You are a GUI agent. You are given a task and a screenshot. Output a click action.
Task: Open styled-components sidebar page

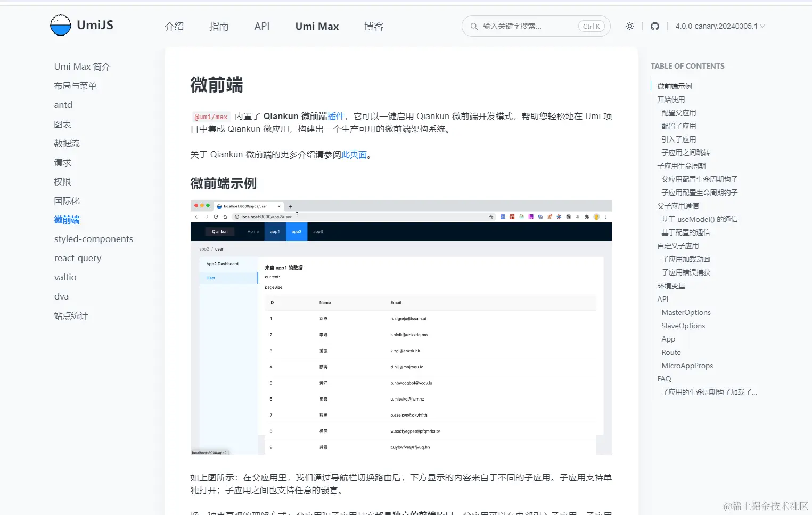[x=94, y=239]
